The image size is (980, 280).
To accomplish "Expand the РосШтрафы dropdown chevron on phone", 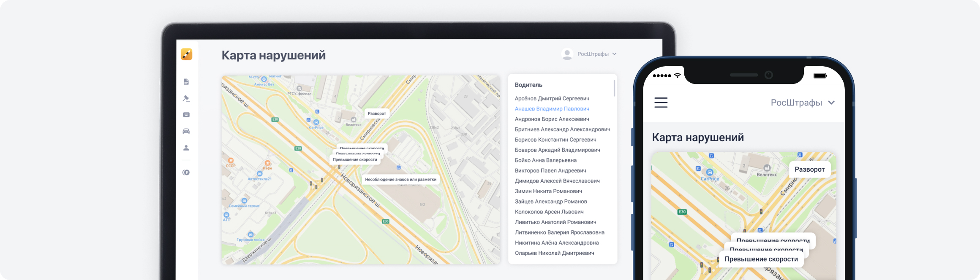I will click(x=831, y=102).
